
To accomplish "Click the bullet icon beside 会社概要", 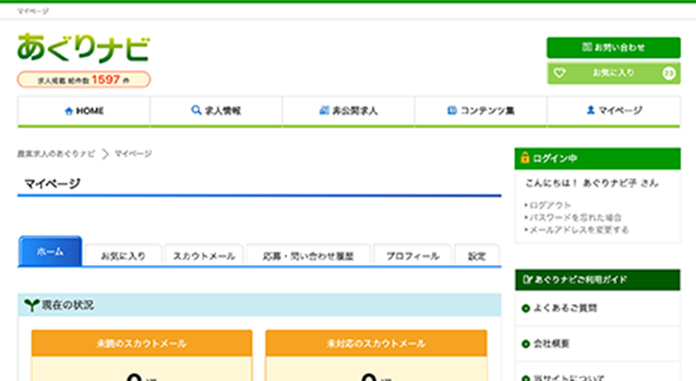I will [526, 344].
